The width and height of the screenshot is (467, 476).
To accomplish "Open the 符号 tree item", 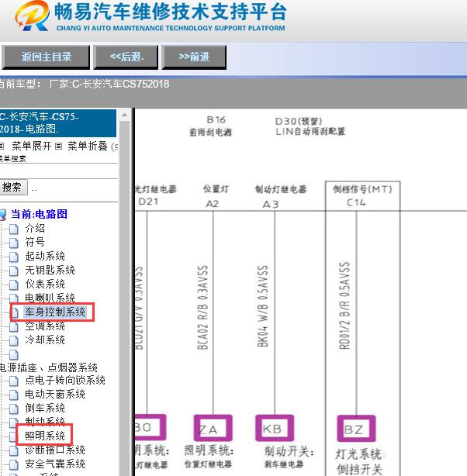I will (35, 242).
